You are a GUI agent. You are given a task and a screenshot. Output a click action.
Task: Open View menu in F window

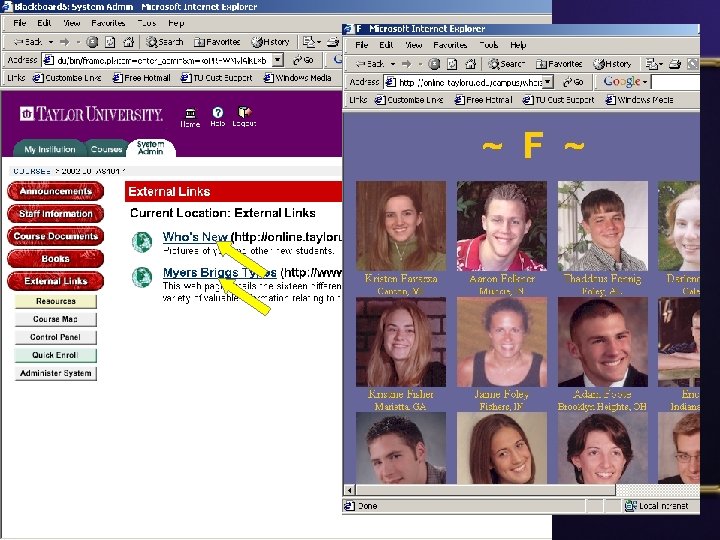(413, 45)
